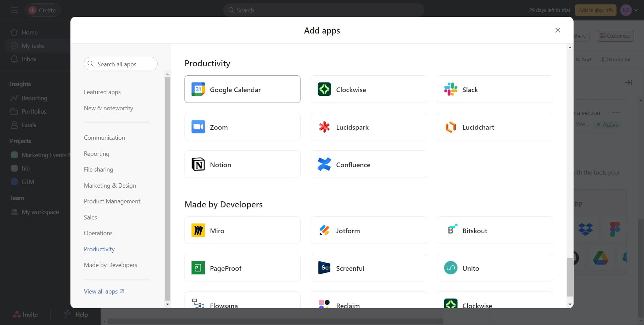This screenshot has width=644, height=325.
Task: Click the dialog scrollbar track
Action: [x=570, y=168]
